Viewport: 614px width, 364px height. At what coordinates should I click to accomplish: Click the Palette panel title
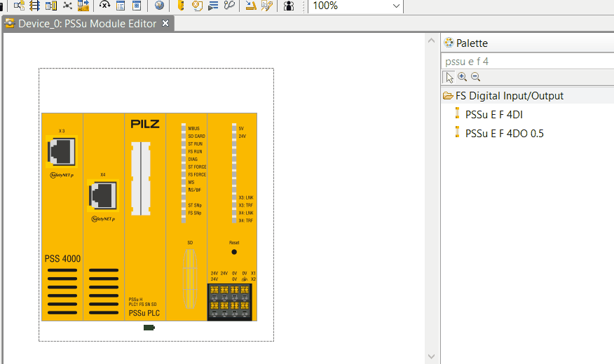472,43
